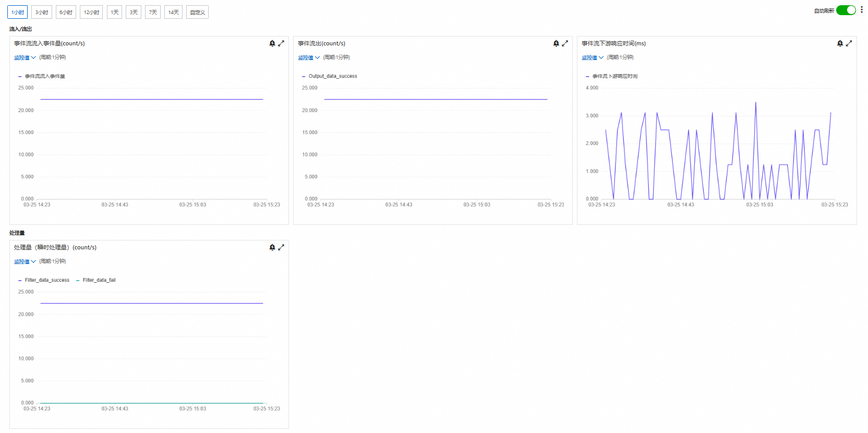Open alarm bell for 事件流流入事件量 chart
The image size is (868, 433).
coord(272,43)
